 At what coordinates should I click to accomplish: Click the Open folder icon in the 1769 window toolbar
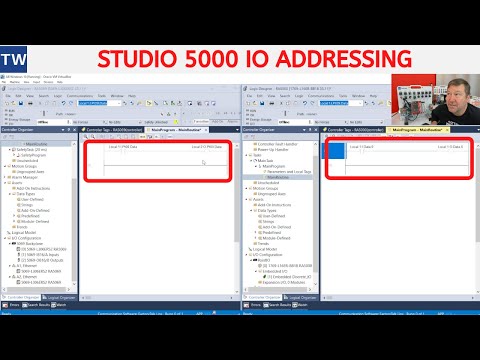coord(255,103)
